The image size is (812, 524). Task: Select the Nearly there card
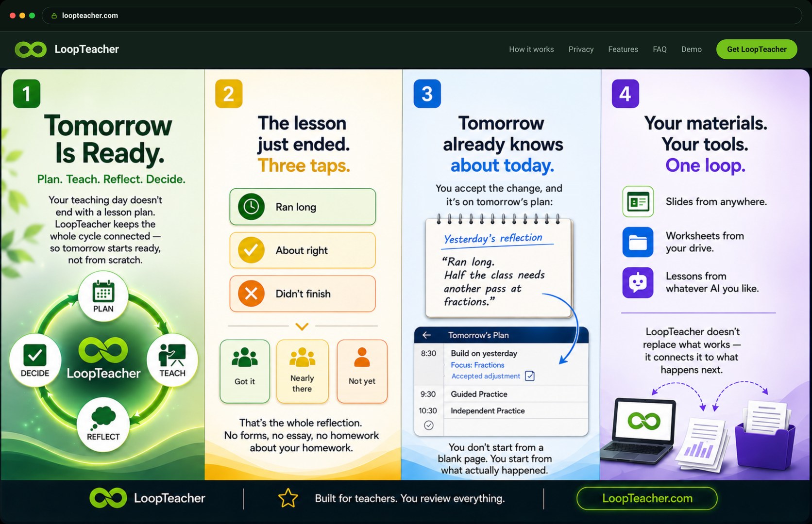[x=302, y=371]
